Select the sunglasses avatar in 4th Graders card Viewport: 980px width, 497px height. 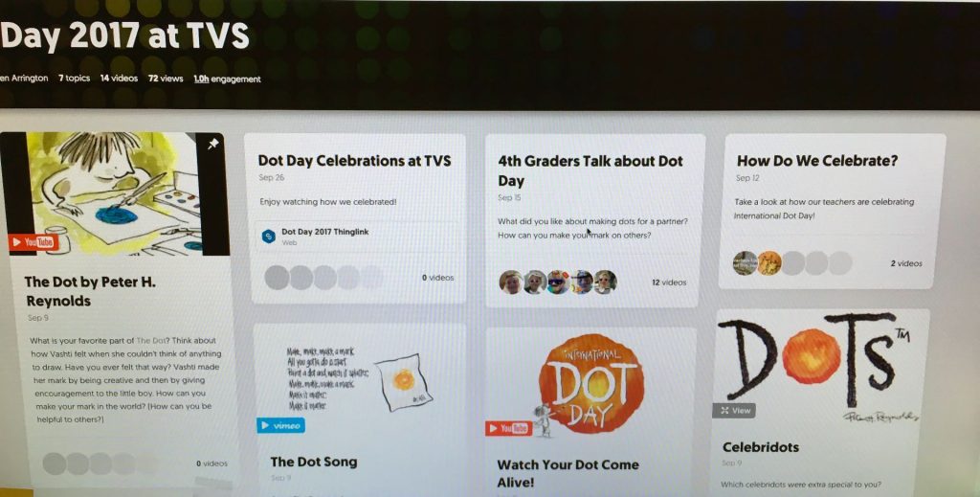pos(558,282)
